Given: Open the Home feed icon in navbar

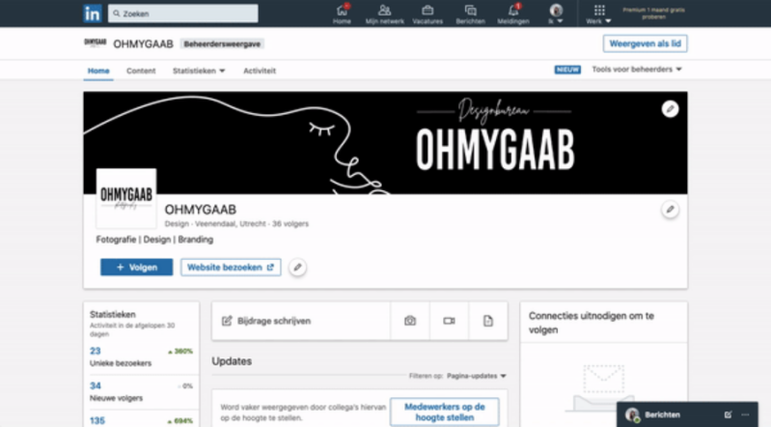Looking at the screenshot, I should (x=342, y=14).
